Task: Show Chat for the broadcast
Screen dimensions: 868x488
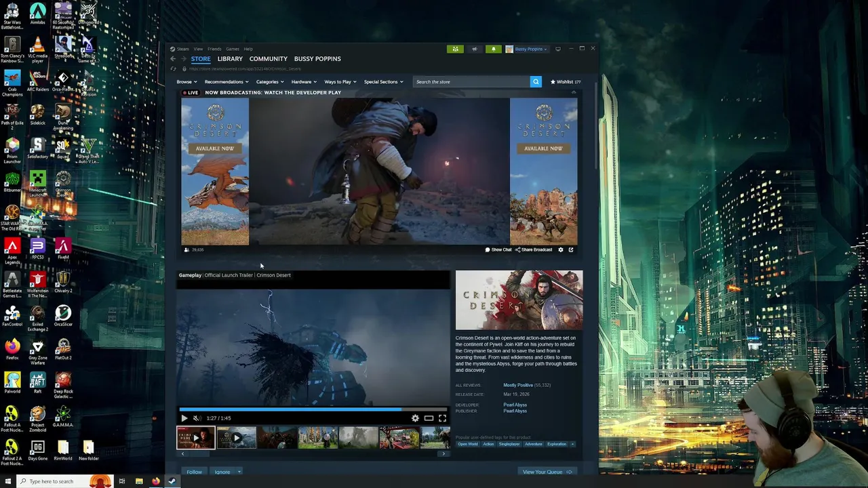Action: 498,249
